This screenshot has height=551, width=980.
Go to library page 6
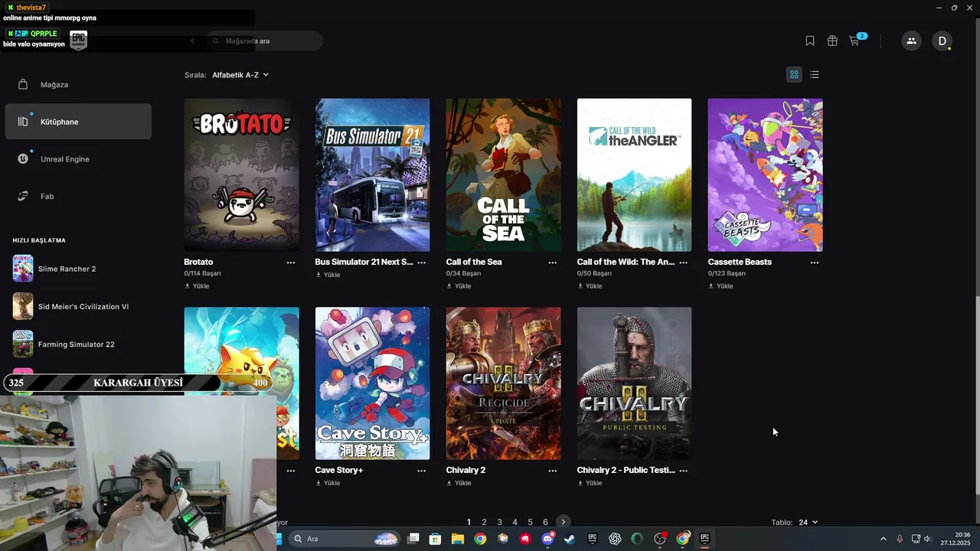point(545,522)
